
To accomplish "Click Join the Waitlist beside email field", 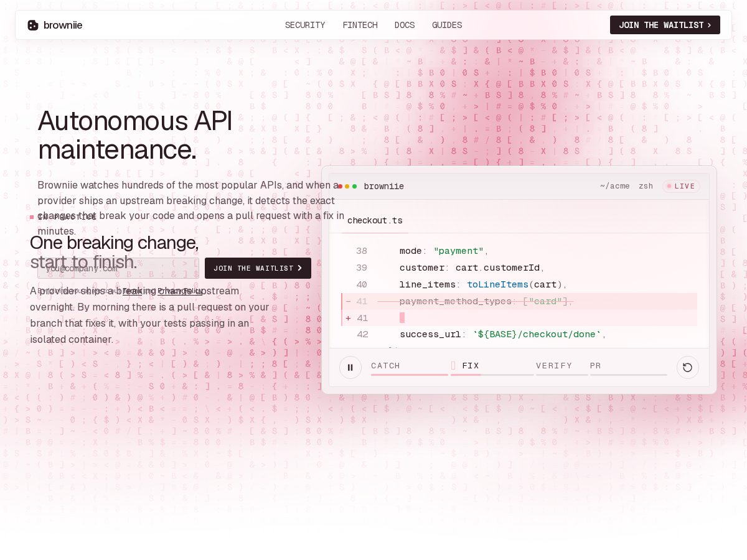I will pyautogui.click(x=258, y=268).
